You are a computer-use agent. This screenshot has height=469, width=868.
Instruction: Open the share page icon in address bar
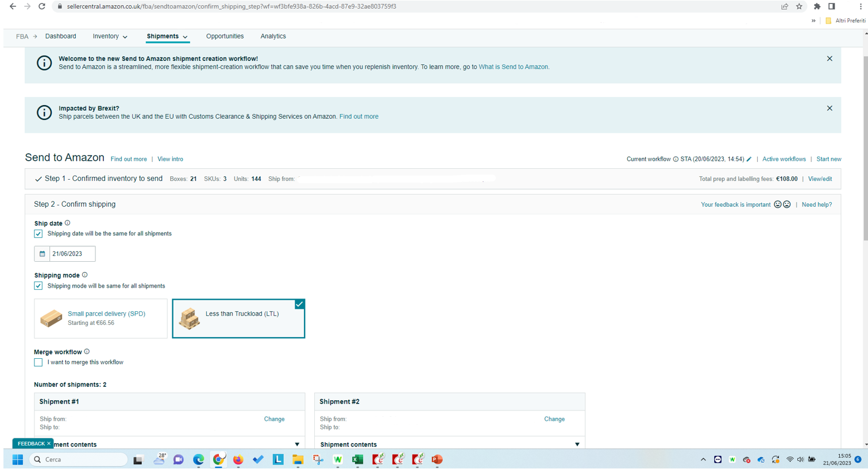[x=785, y=6]
